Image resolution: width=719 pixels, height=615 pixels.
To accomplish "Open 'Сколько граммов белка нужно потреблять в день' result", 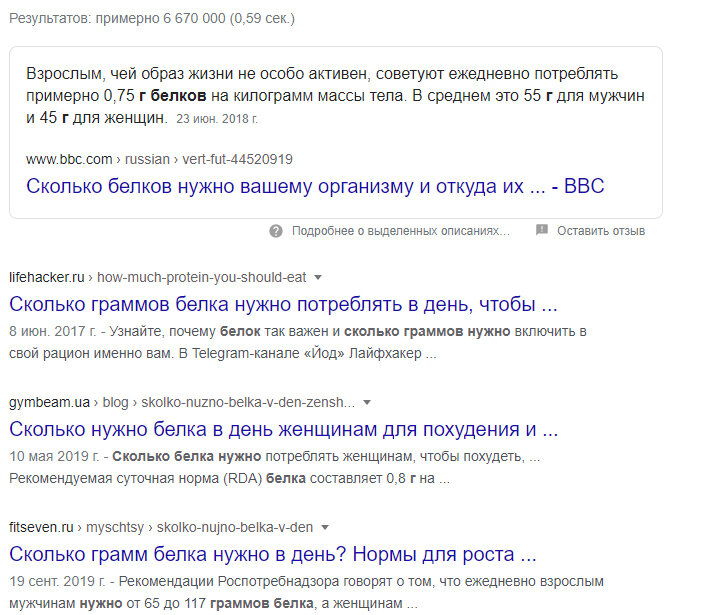I will pyautogui.click(x=283, y=304).
